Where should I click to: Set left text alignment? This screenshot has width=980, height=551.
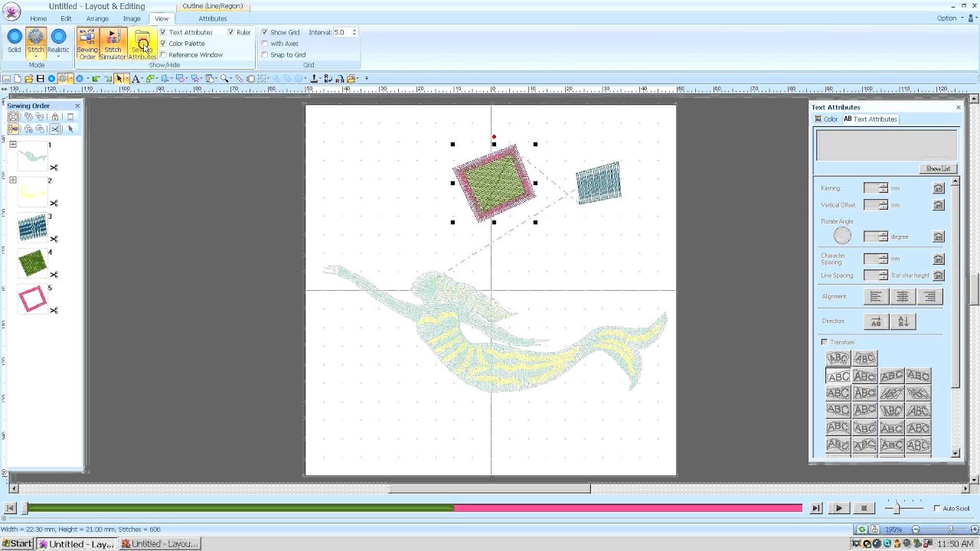pyautogui.click(x=876, y=297)
